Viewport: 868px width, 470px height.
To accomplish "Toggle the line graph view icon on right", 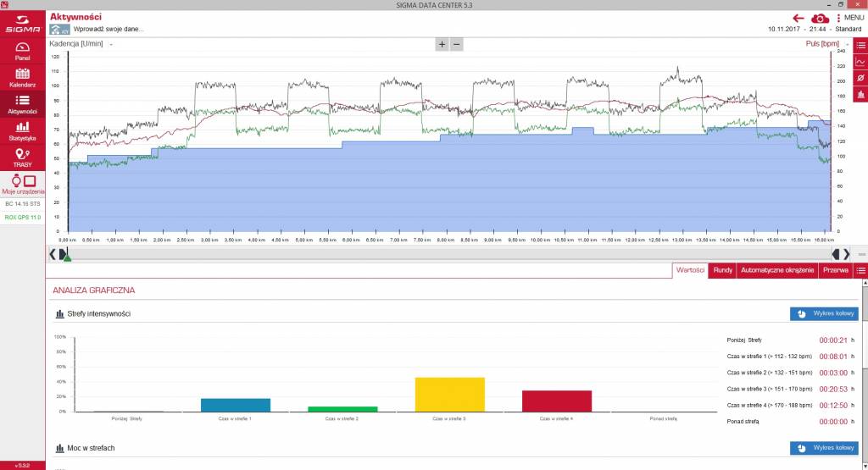I will coord(860,62).
